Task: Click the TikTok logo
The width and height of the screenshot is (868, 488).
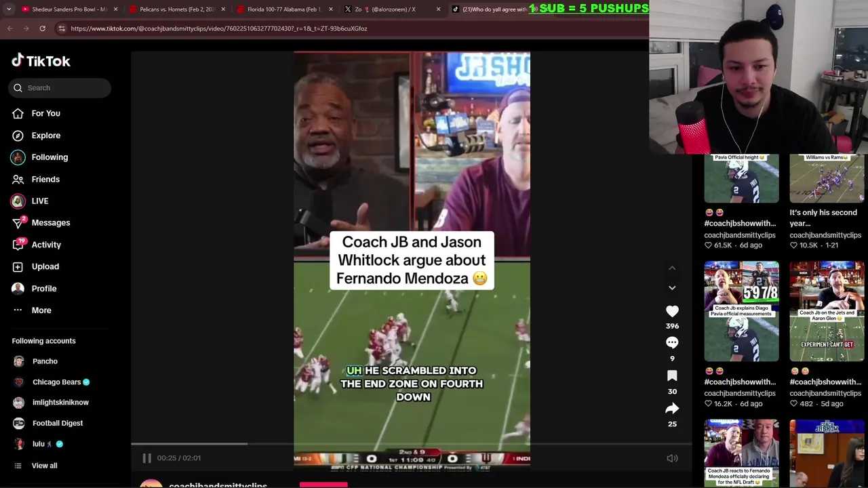Action: (41, 61)
